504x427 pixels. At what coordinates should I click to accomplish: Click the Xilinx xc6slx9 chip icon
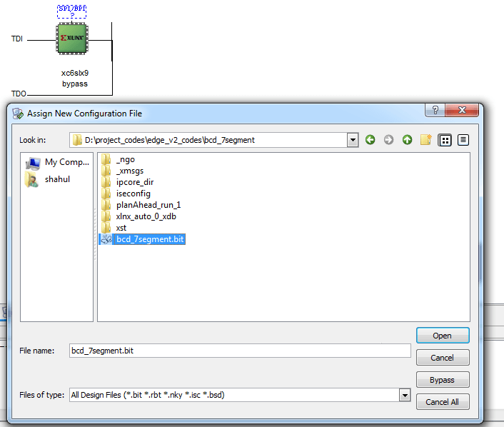72,39
